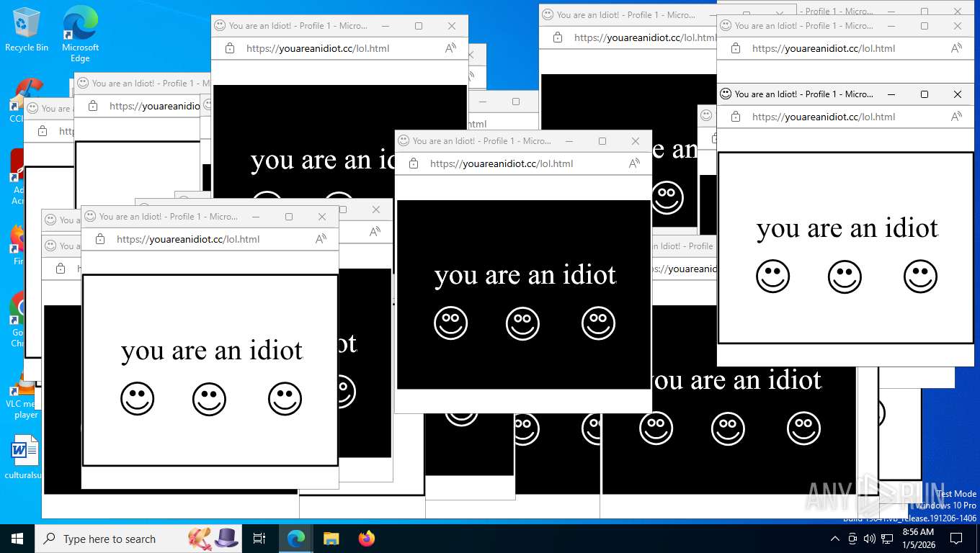Image resolution: width=980 pixels, height=553 pixels.
Task: Click the Read aloud icon in the center black-page window
Action: click(634, 163)
